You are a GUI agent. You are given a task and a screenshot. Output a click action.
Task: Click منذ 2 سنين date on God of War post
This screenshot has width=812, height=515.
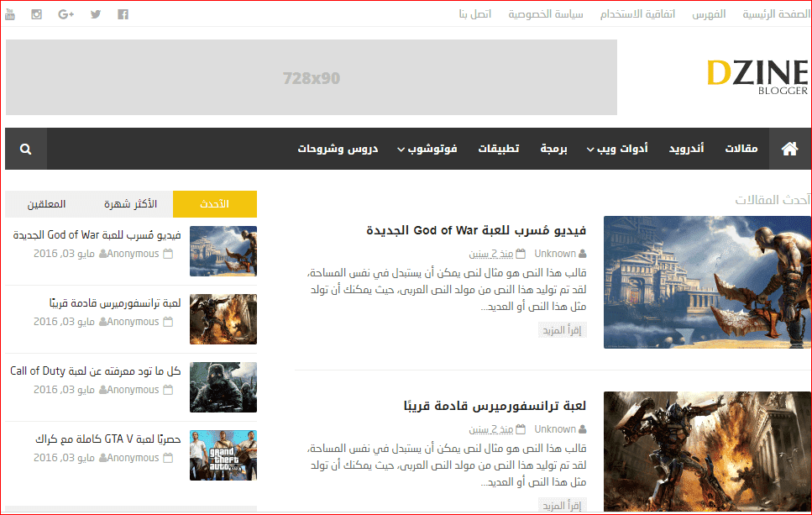pyautogui.click(x=491, y=254)
